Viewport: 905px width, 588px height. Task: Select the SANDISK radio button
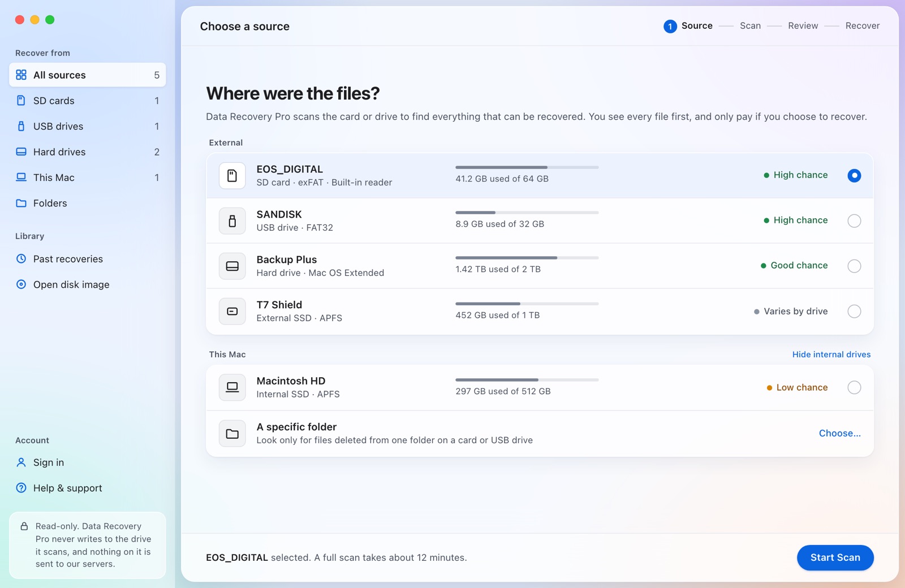pos(854,220)
